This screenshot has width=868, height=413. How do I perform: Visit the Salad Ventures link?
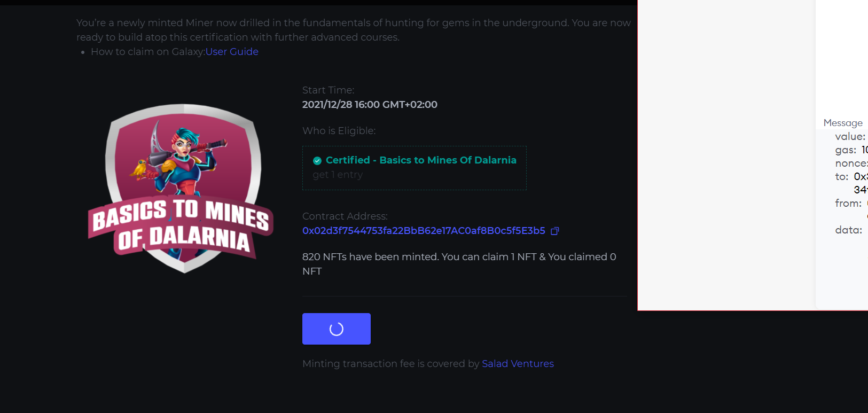tap(518, 364)
